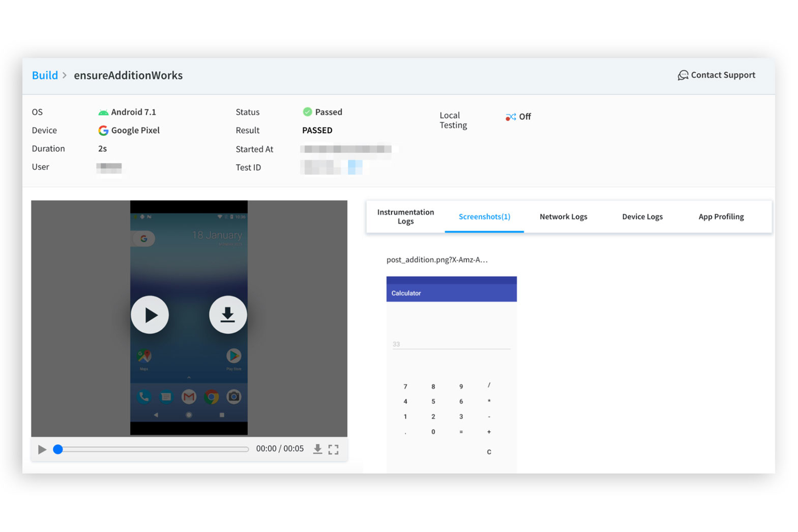
Task: Click the Camera icon in video preview
Action: click(233, 397)
